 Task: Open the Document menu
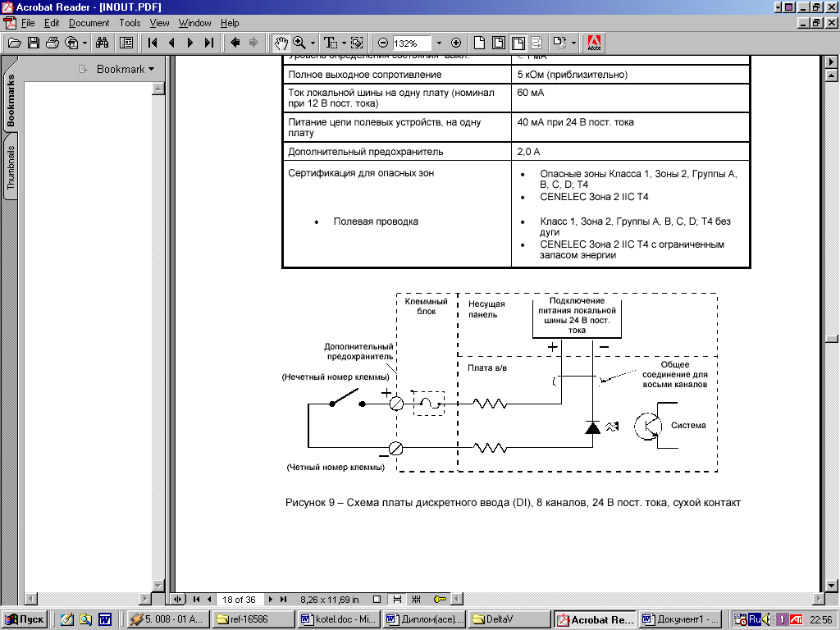[x=89, y=23]
